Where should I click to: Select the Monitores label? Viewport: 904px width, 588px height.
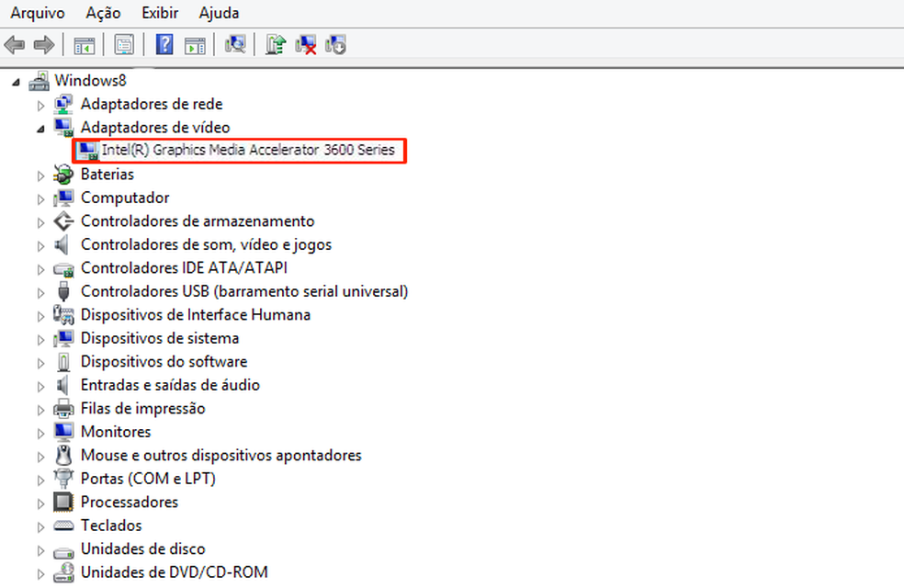pyautogui.click(x=116, y=432)
